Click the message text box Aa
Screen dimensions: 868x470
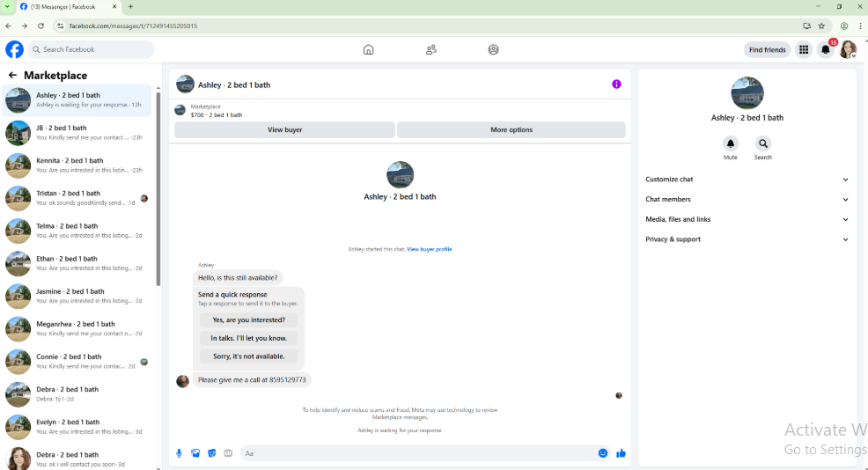(x=418, y=453)
